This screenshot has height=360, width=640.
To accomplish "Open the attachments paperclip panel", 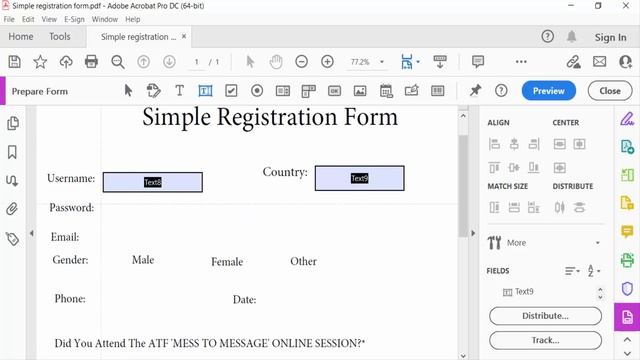I will click(12, 209).
